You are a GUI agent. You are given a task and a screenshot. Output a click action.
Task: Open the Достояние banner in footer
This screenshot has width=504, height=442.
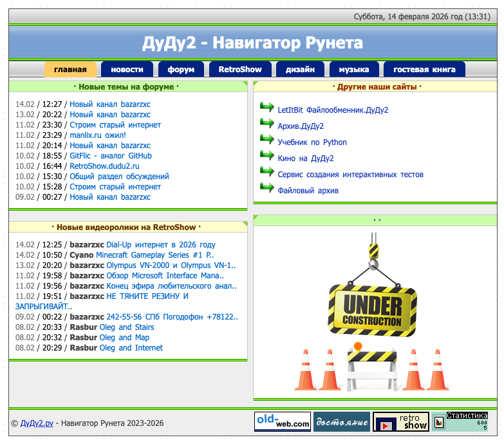click(341, 422)
